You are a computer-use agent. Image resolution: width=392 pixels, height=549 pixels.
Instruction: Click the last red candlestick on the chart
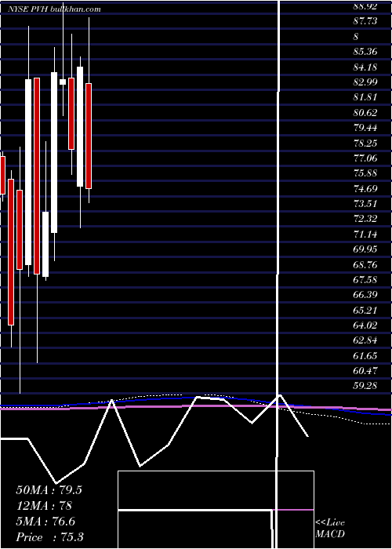[89, 136]
